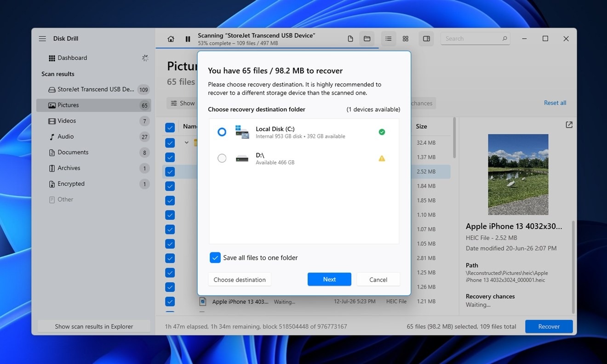Switch to the single file view icon

pos(350,39)
